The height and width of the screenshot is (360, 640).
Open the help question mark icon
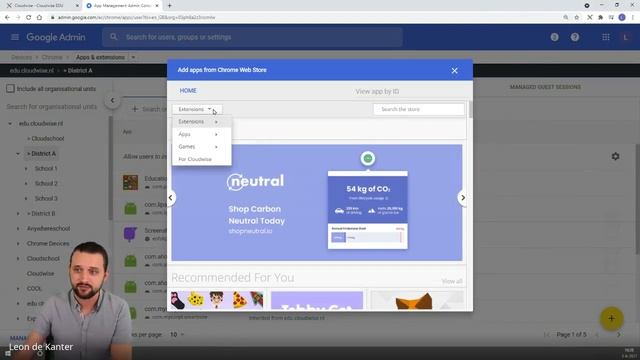(x=575, y=37)
